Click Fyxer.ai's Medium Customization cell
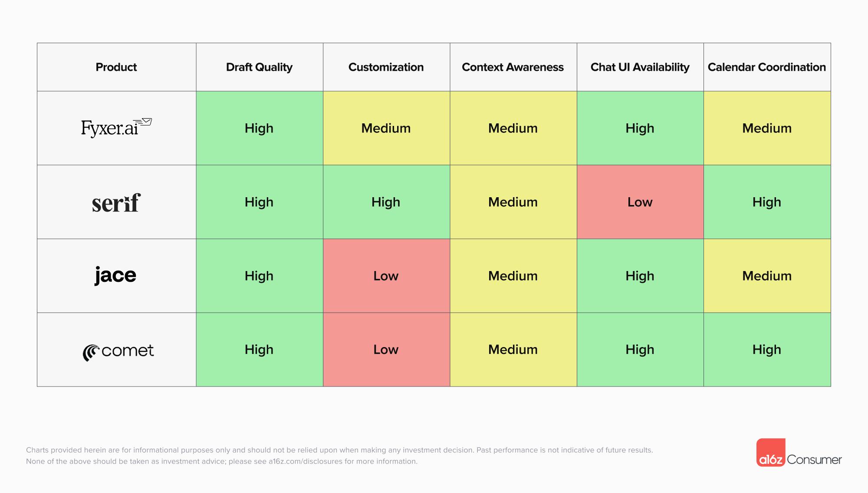Viewport: 868px width, 493px height. tap(386, 128)
